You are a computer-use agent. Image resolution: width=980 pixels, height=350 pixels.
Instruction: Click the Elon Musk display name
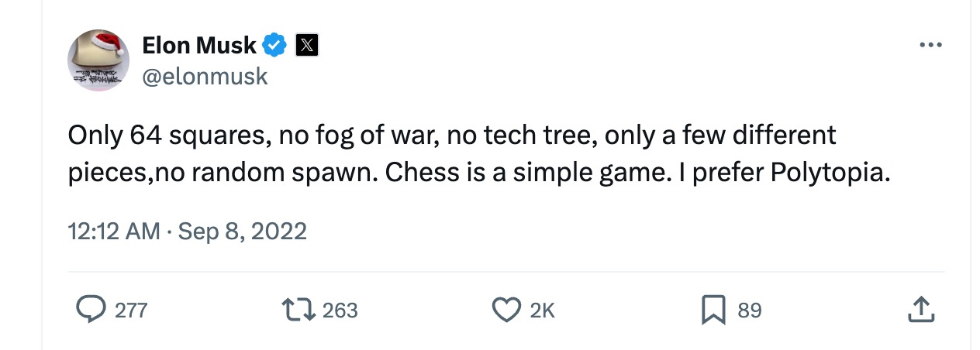click(199, 46)
